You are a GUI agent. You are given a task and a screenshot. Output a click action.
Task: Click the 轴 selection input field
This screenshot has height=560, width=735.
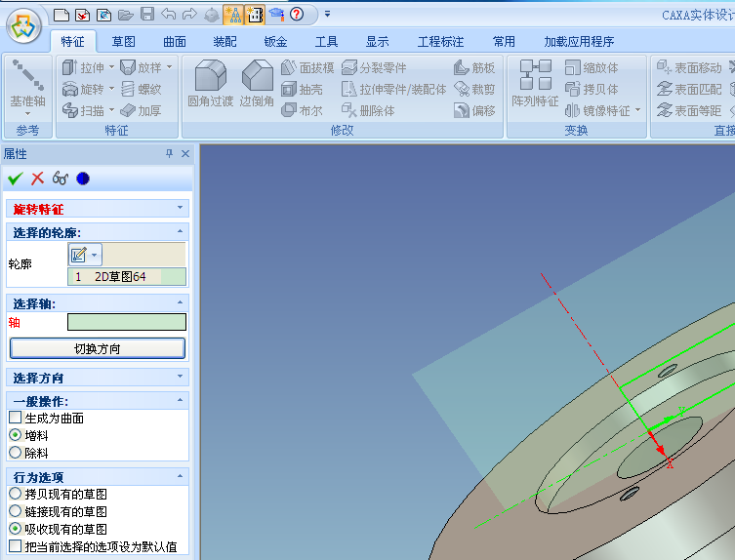pos(126,322)
